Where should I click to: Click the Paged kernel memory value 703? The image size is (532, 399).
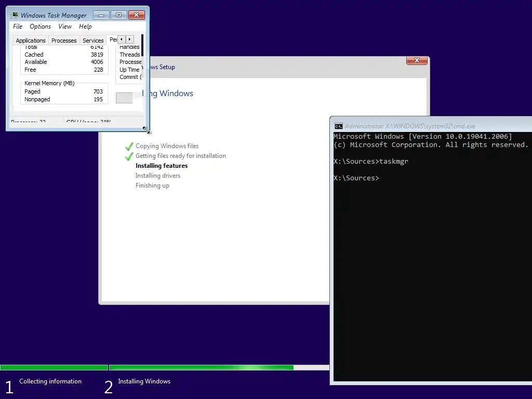(98, 91)
